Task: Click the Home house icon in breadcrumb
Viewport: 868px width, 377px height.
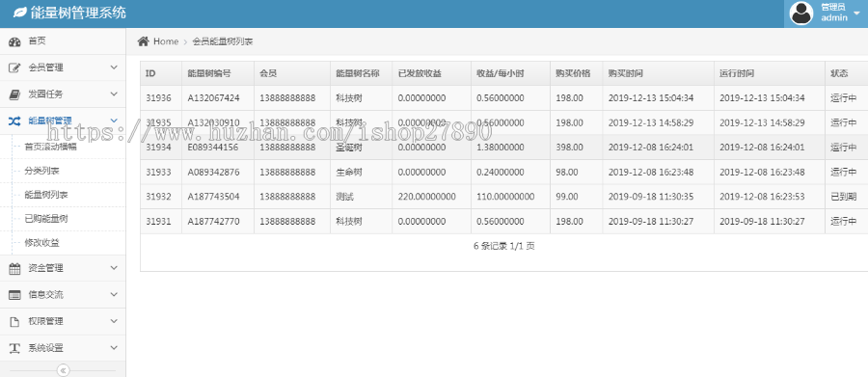Action: coord(144,40)
